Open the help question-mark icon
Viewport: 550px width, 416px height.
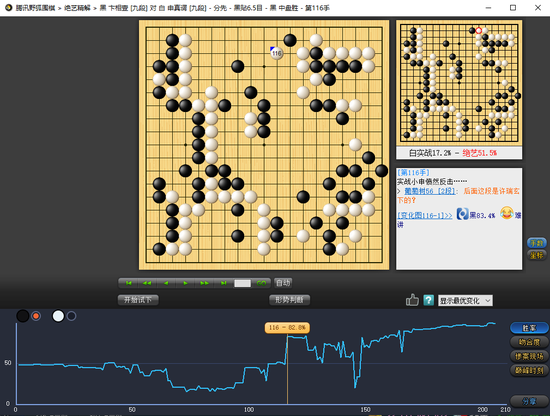coord(429,300)
